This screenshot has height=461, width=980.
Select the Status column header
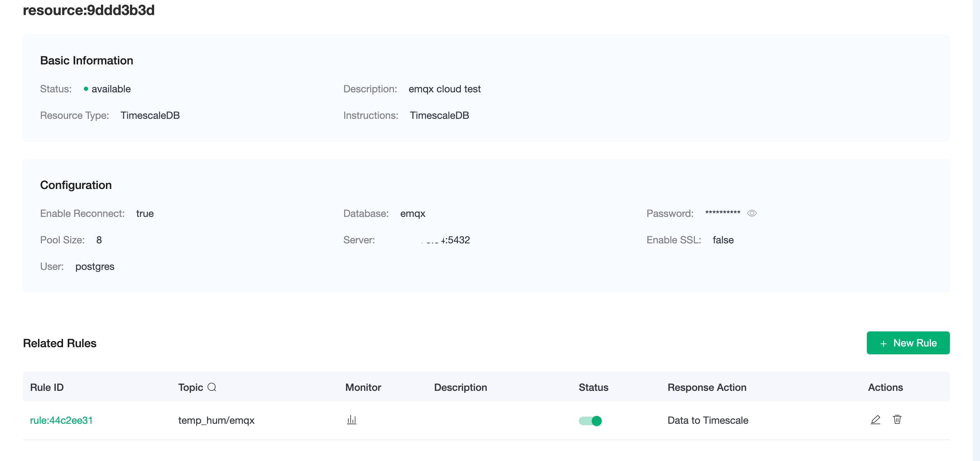[593, 387]
